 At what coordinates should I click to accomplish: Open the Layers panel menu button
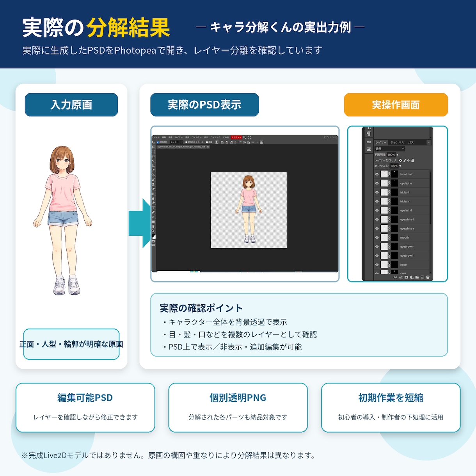pyautogui.click(x=429, y=142)
